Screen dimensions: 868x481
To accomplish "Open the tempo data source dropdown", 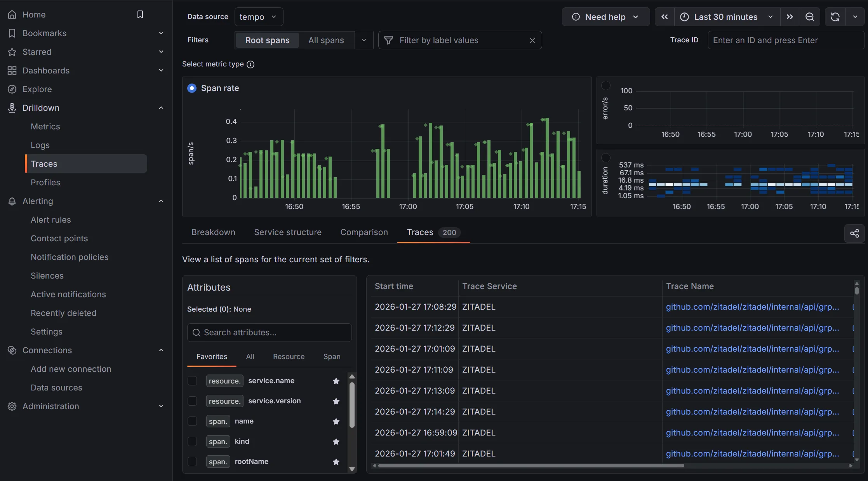I will pos(258,17).
